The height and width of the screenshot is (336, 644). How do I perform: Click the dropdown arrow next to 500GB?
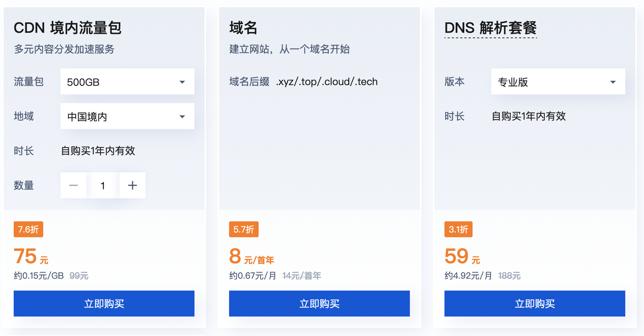(182, 81)
